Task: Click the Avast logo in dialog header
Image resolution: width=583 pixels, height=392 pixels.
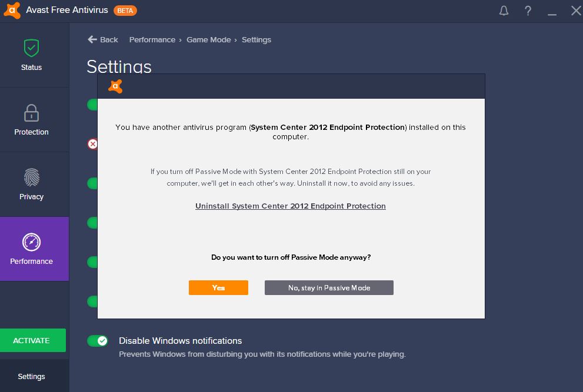Action: (x=115, y=86)
